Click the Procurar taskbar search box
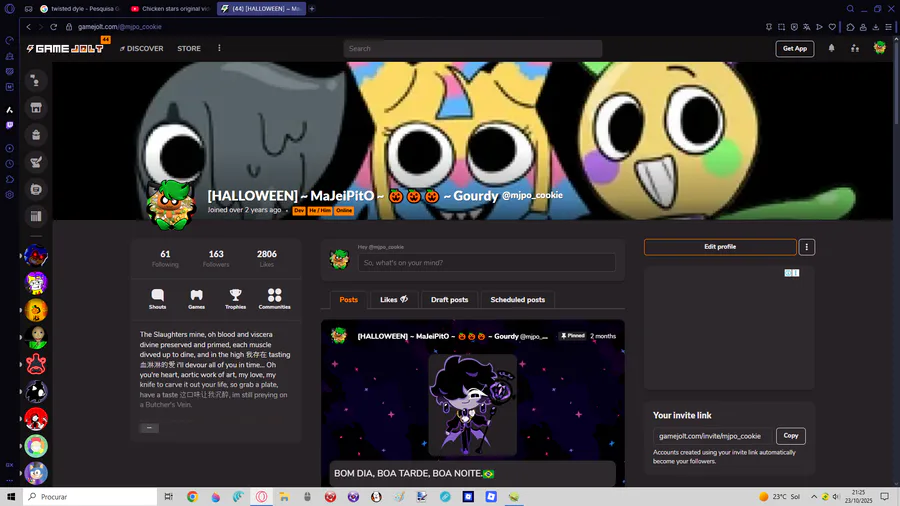The width and height of the screenshot is (900, 506). click(90, 497)
